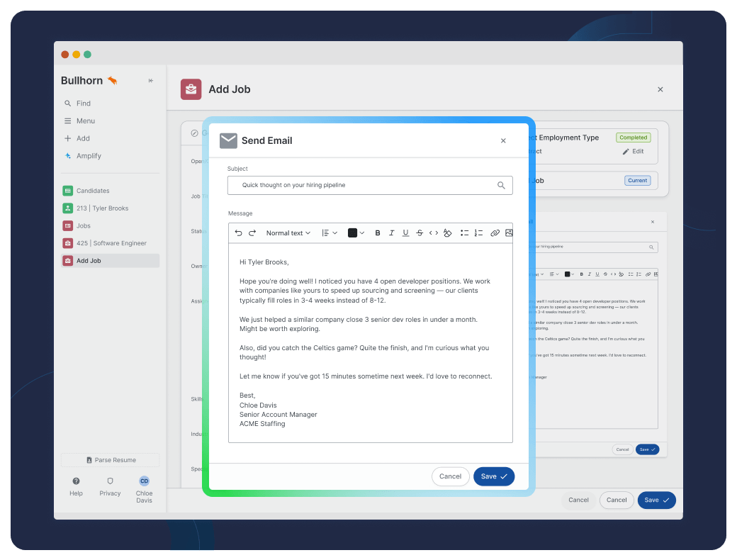Click the Parse Resume button
Screen dimensions: 737x560
pos(110,460)
